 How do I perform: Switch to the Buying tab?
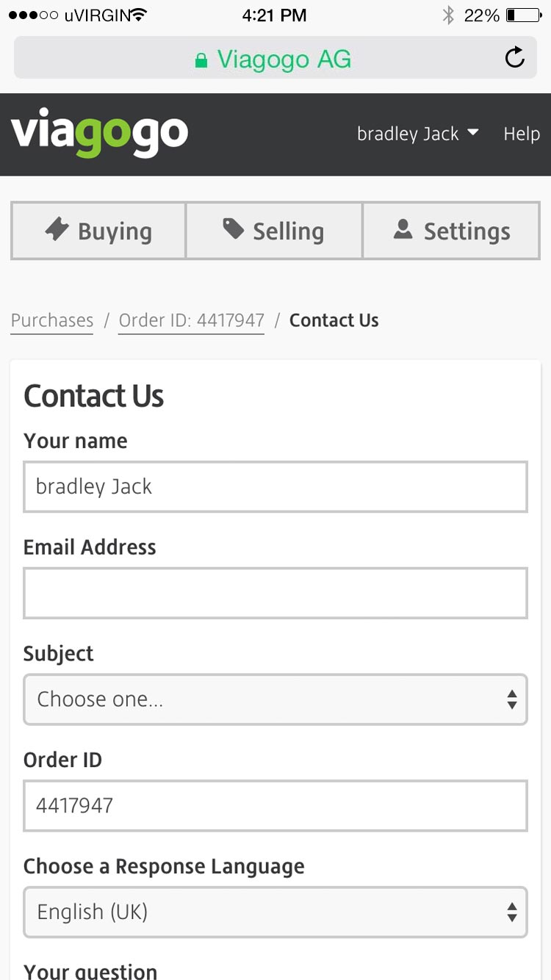(x=98, y=231)
